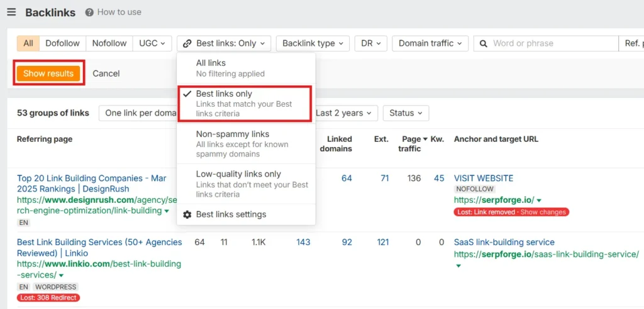Sort by Referring page column
The height and width of the screenshot is (309, 644).
pyautogui.click(x=45, y=139)
